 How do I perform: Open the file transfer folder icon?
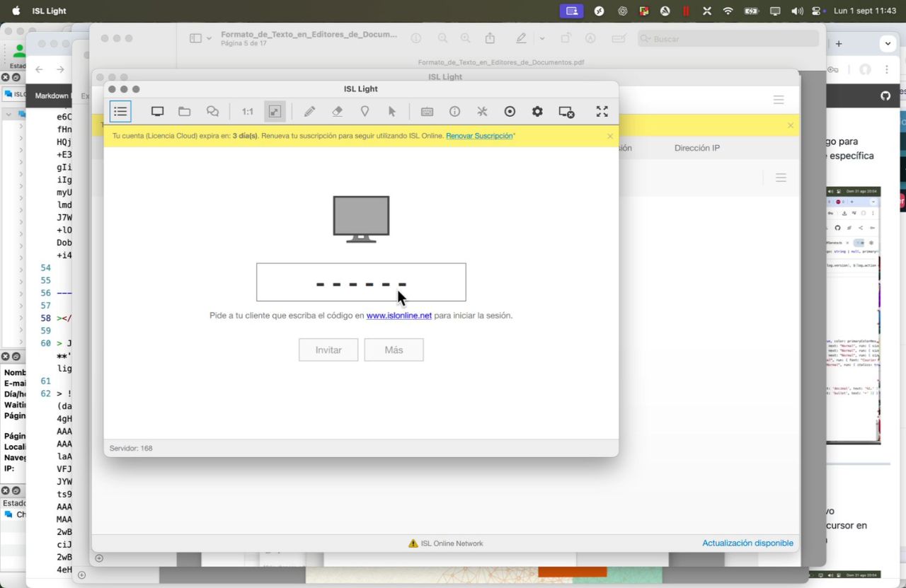184,111
